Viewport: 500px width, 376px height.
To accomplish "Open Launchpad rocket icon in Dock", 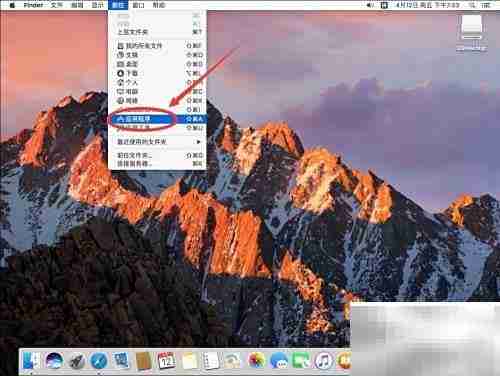I will click(77, 361).
